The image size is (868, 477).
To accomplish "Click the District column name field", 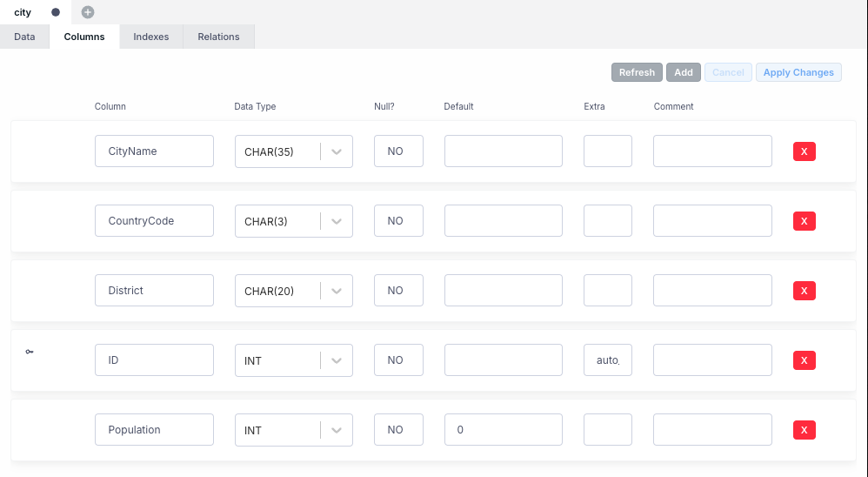I will pos(154,291).
